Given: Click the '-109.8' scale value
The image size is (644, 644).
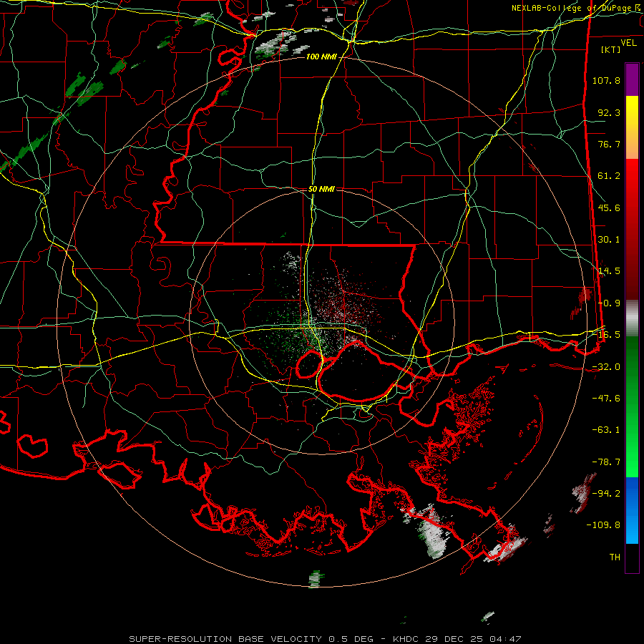Looking at the screenshot, I should pos(604,525).
